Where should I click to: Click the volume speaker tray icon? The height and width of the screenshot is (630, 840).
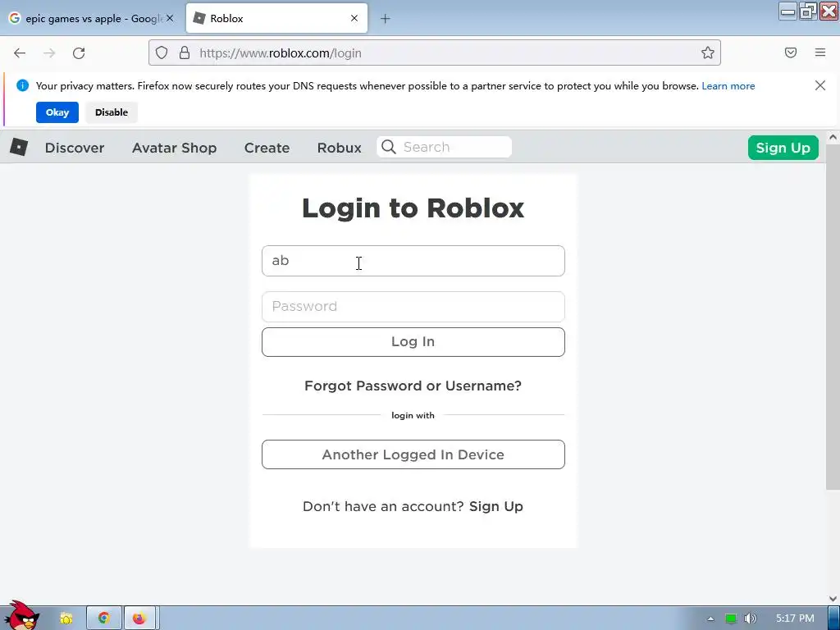coord(751,619)
